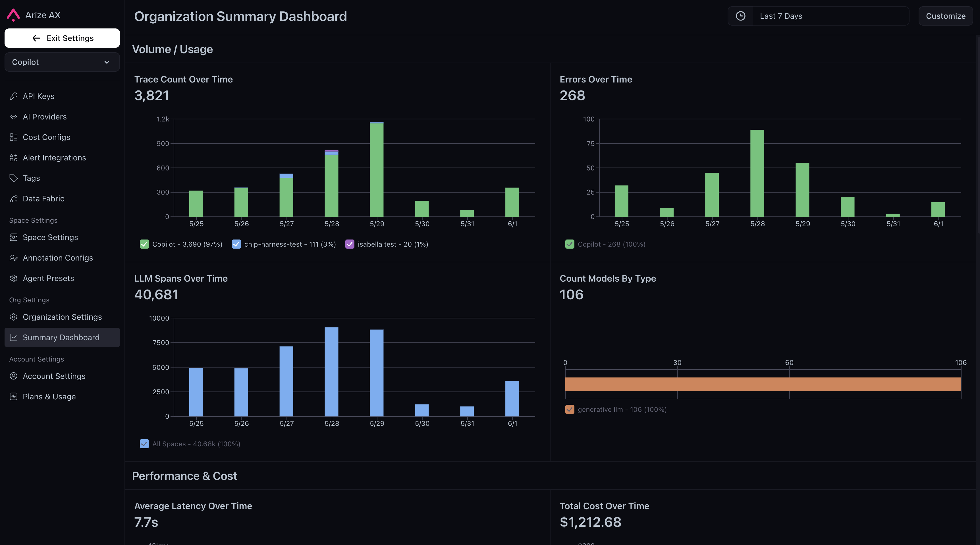Click the API Keys key icon
This screenshot has width=980, height=545.
tap(14, 96)
